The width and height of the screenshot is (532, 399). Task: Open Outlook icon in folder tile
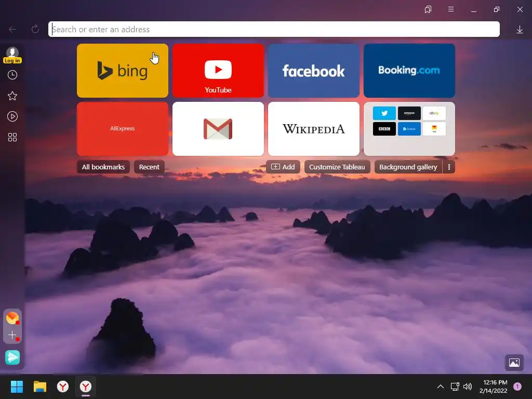409,129
